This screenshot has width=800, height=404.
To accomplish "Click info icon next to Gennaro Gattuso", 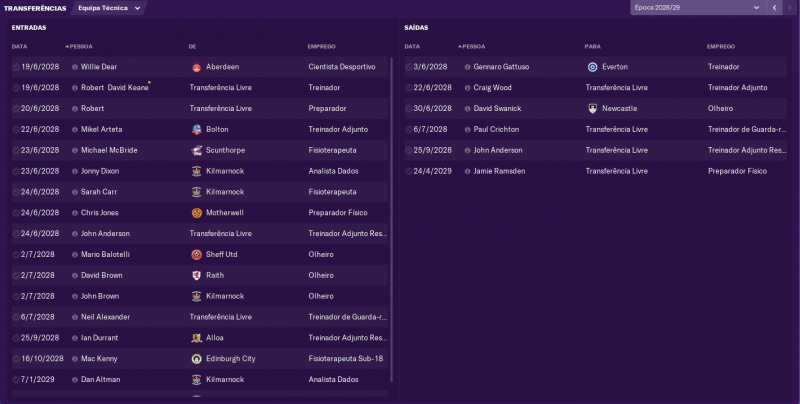I will pos(468,67).
